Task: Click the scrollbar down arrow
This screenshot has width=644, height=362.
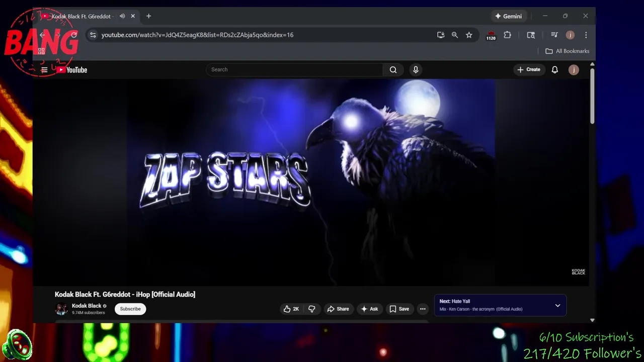Action: [x=592, y=320]
